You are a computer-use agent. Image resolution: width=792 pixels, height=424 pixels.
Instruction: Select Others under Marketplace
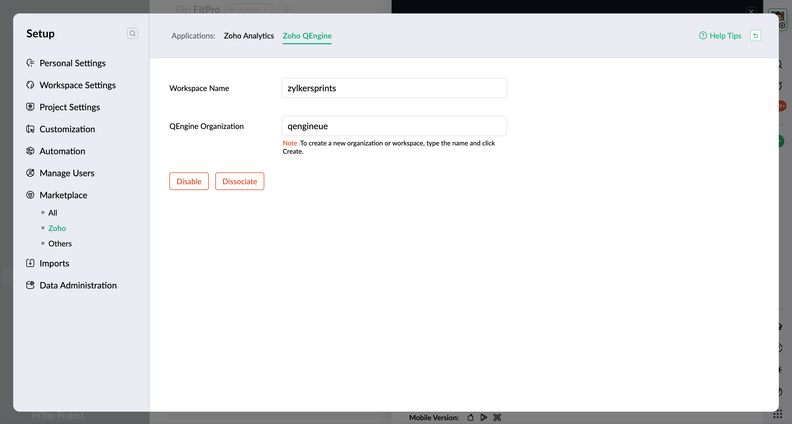60,244
